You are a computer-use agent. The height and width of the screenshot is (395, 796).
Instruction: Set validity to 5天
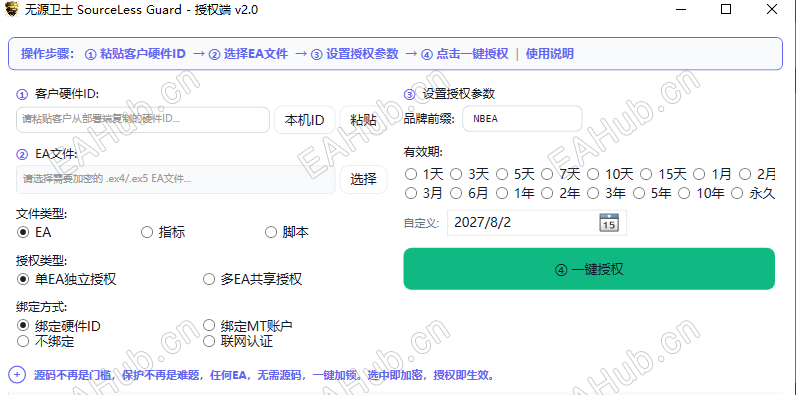[x=515, y=175]
